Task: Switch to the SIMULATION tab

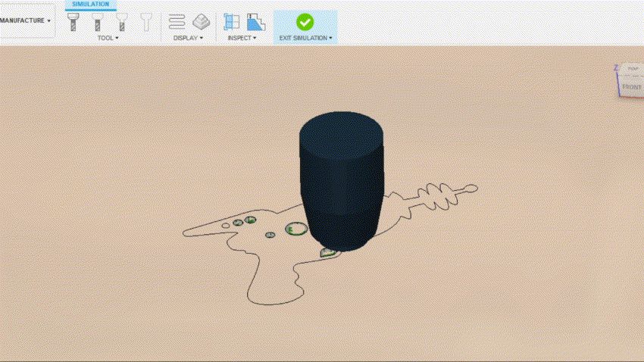Action: pyautogui.click(x=90, y=5)
